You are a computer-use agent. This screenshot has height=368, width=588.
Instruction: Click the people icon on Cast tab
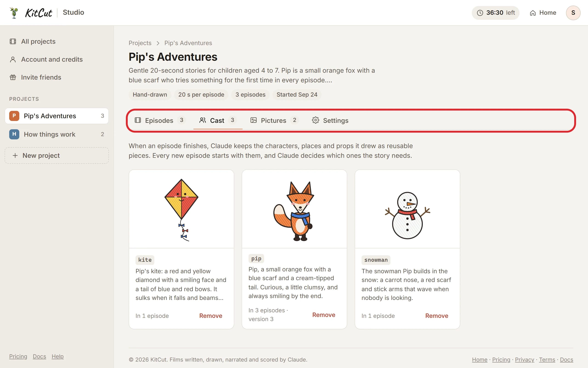point(203,120)
